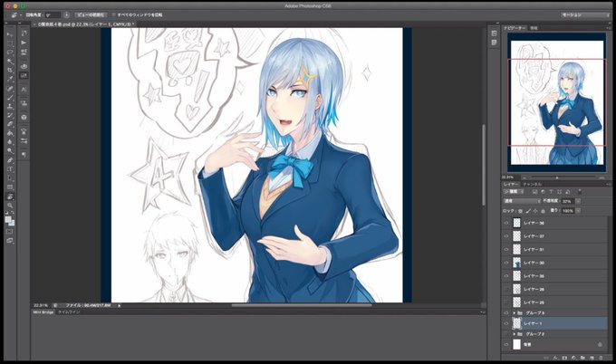Select the Rectangular Marquee tool
The height and width of the screenshot is (364, 616).
tap(10, 43)
